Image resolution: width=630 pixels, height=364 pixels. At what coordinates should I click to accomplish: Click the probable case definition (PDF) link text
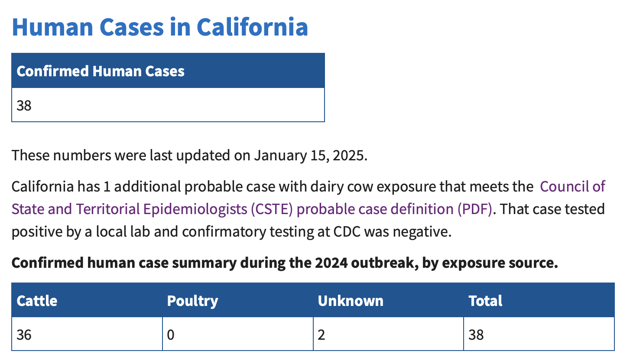pyautogui.click(x=395, y=209)
